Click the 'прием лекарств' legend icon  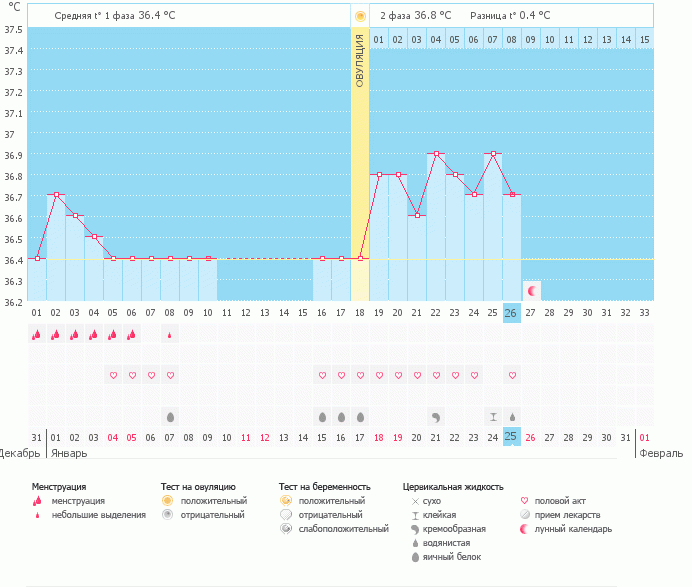point(524,514)
